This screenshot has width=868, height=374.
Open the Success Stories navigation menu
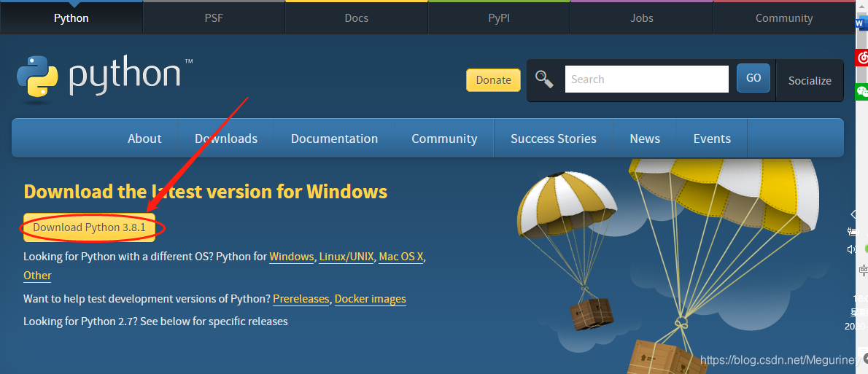(554, 139)
